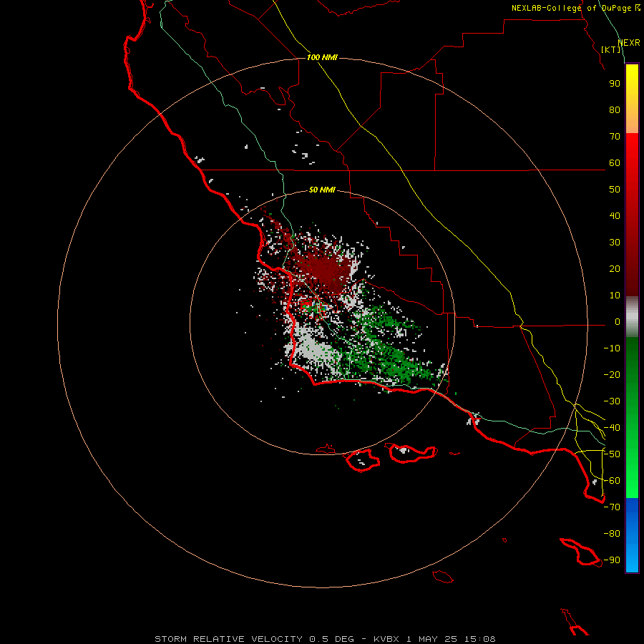Select the -60 value on velocity scale
This screenshot has height=644, width=644.
coord(612,481)
